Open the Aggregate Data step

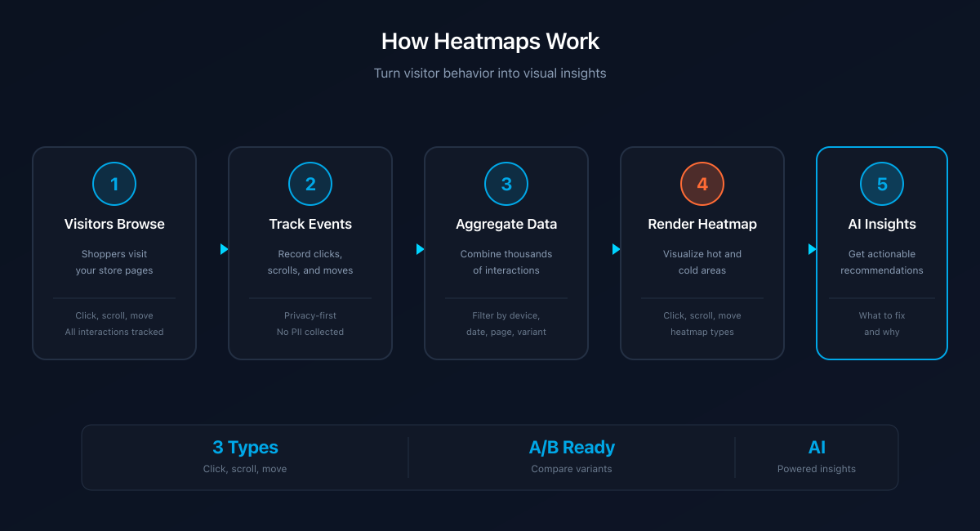click(506, 253)
